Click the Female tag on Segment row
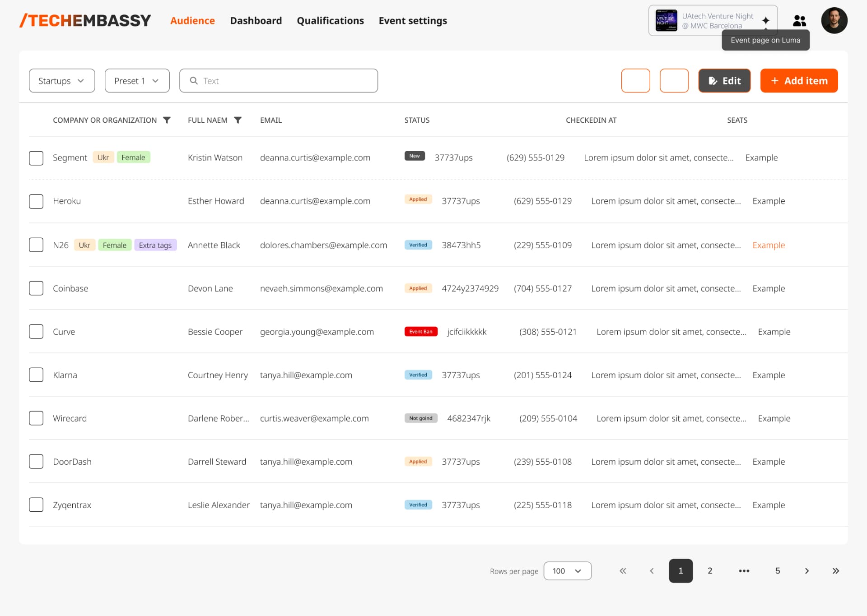 point(133,157)
